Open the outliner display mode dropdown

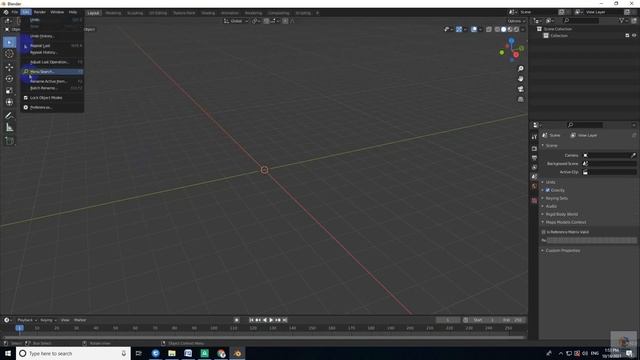(551, 20)
